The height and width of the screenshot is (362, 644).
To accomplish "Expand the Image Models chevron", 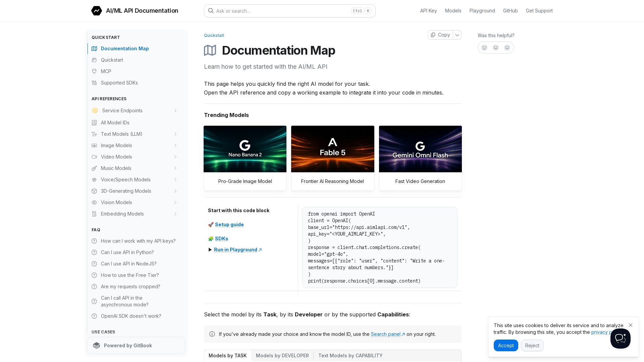I will click(x=175, y=145).
